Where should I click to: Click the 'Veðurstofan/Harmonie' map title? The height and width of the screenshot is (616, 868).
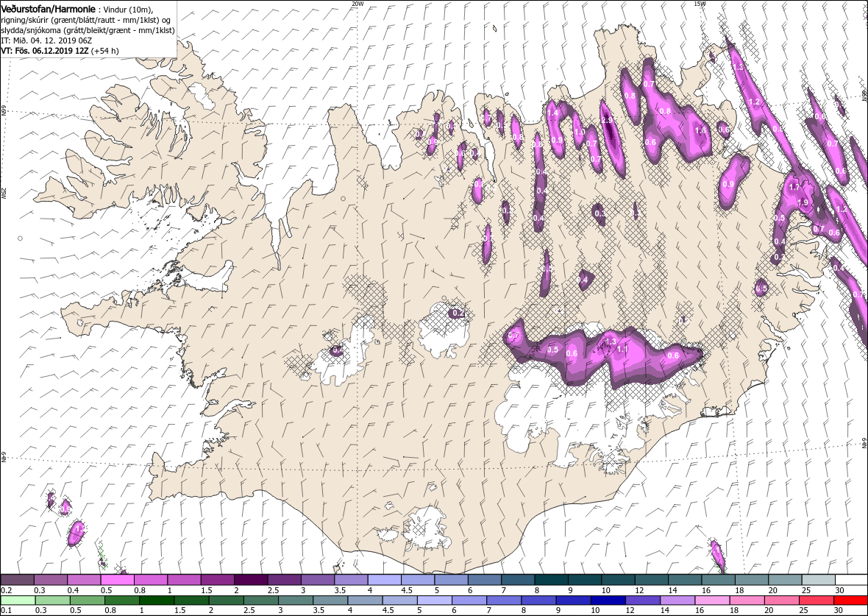click(48, 8)
